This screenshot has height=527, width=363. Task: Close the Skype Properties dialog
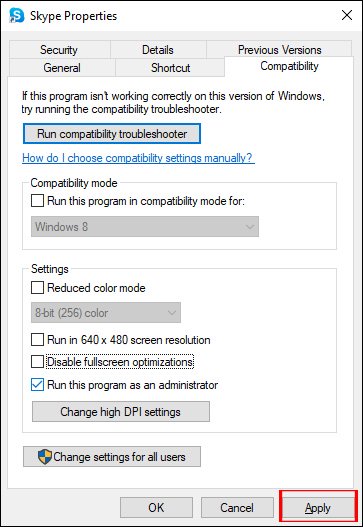(347, 15)
